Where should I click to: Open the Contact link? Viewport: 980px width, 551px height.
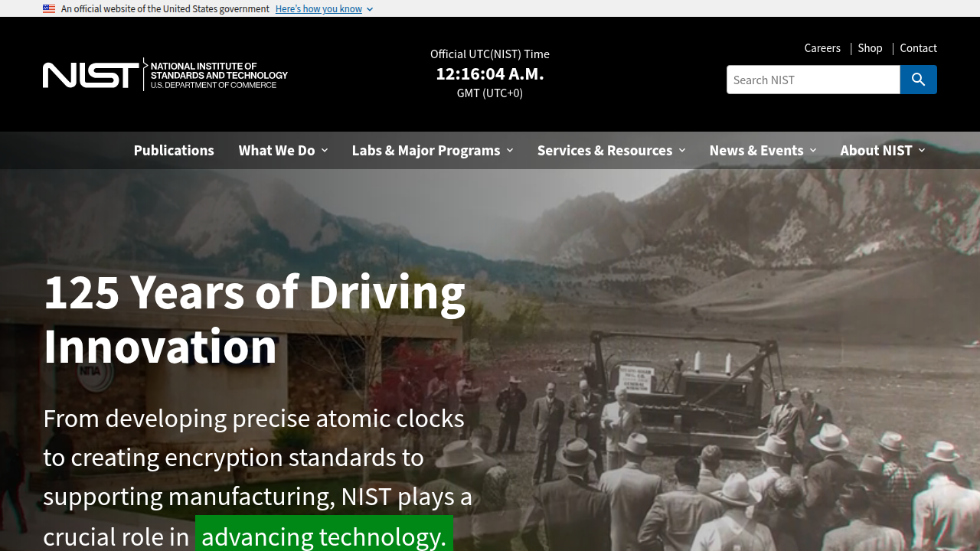tap(918, 48)
